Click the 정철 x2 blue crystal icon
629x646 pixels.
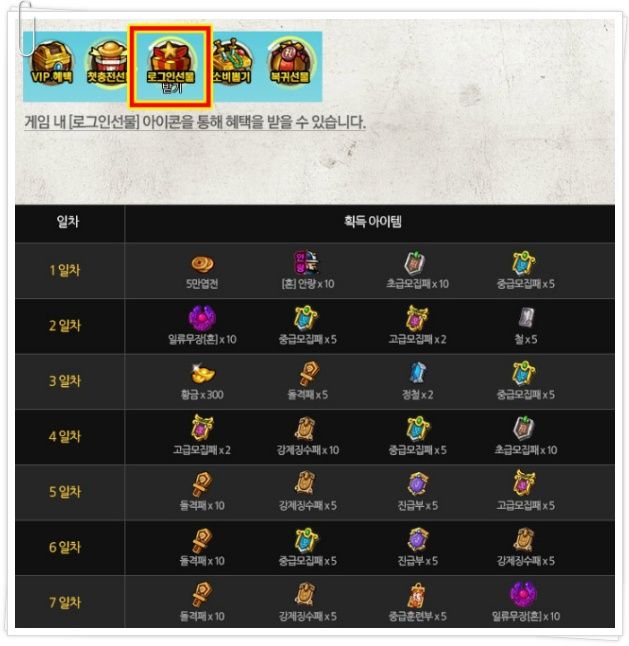[x=418, y=373]
